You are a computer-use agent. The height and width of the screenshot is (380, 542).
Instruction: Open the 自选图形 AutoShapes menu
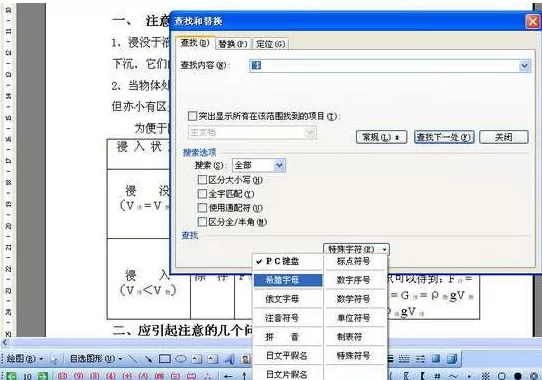pos(96,359)
